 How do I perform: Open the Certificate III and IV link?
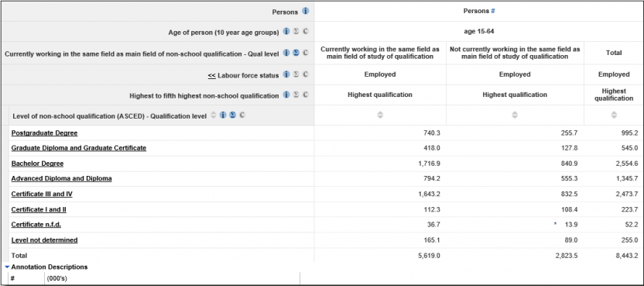[42, 194]
